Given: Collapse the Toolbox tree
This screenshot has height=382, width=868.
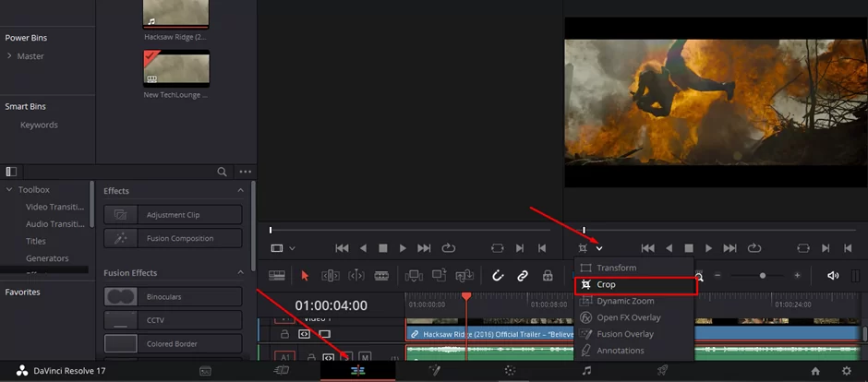Looking at the screenshot, I should [9, 190].
